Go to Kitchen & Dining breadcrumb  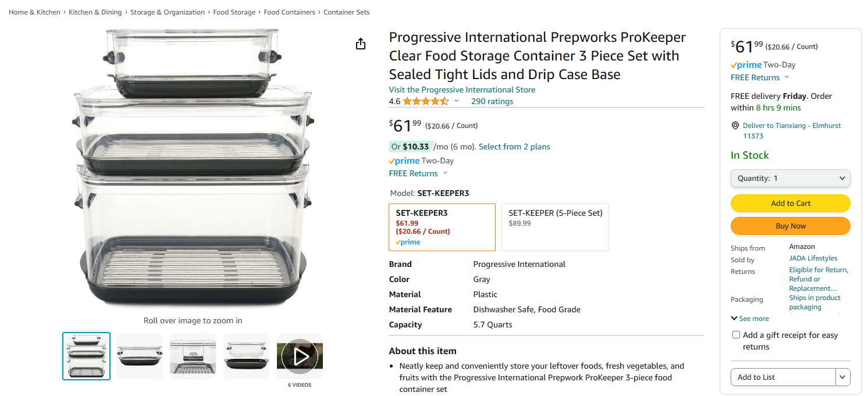coord(95,12)
